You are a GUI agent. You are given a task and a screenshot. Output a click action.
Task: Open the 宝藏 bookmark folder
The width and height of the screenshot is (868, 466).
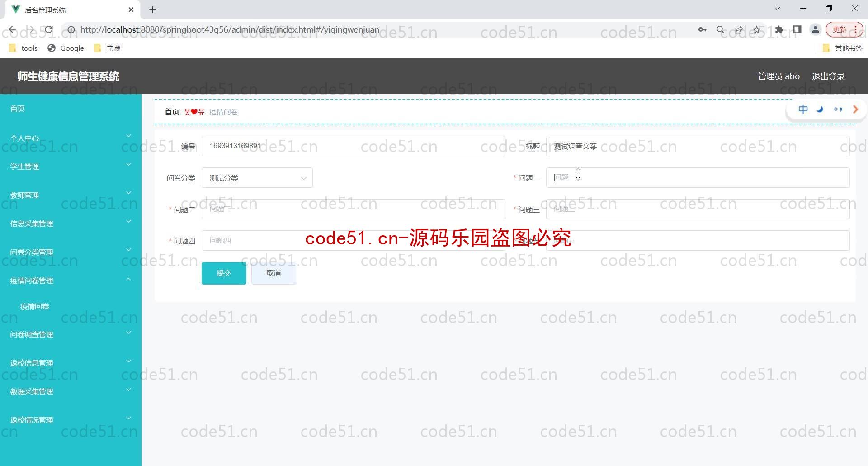click(107, 48)
